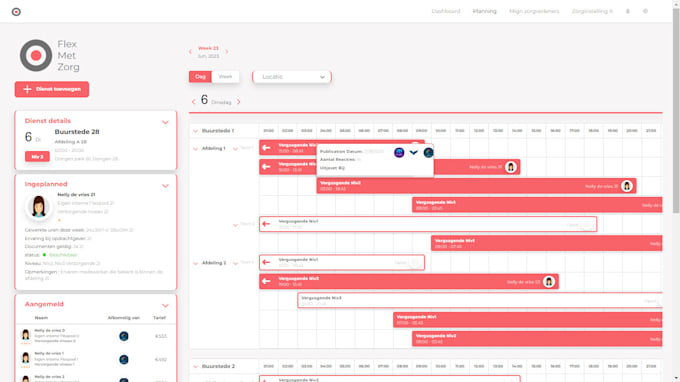Screen dimensions: 680x382
Task: Collapse the Team 1 row under Afdeling 1
Action: (x=235, y=149)
